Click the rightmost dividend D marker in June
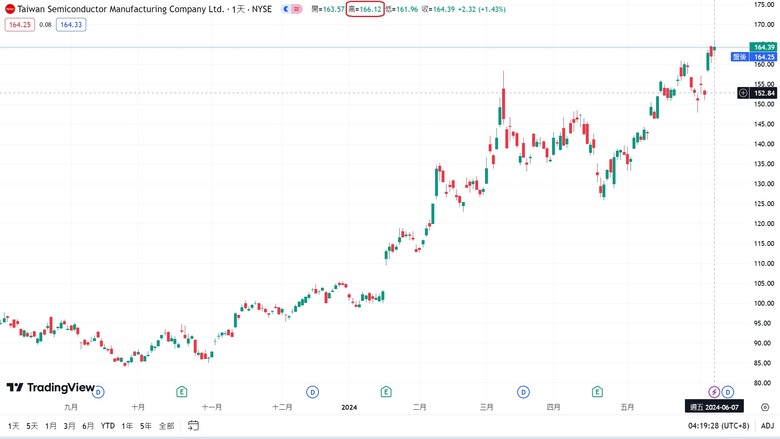This screenshot has height=439, width=780. pos(728,392)
